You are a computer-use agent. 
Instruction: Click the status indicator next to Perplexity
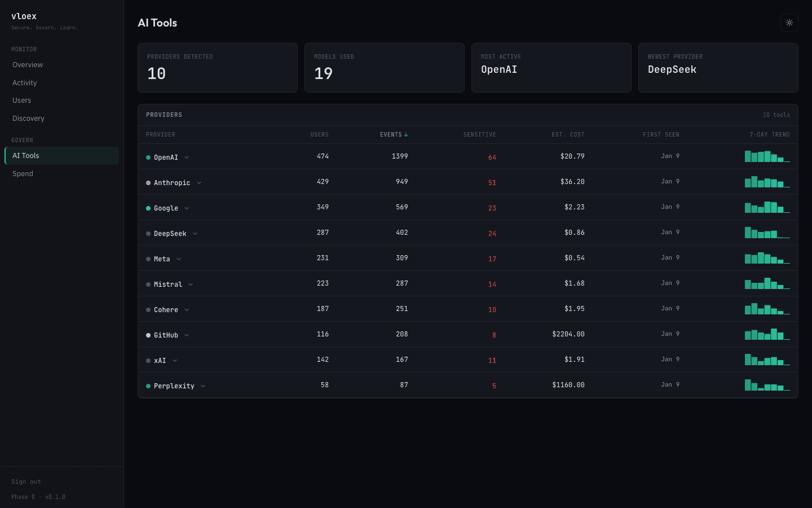148,385
